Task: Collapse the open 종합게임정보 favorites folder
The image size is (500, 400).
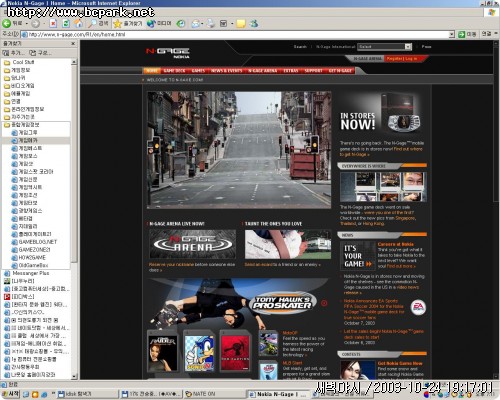Action: click(x=21, y=125)
